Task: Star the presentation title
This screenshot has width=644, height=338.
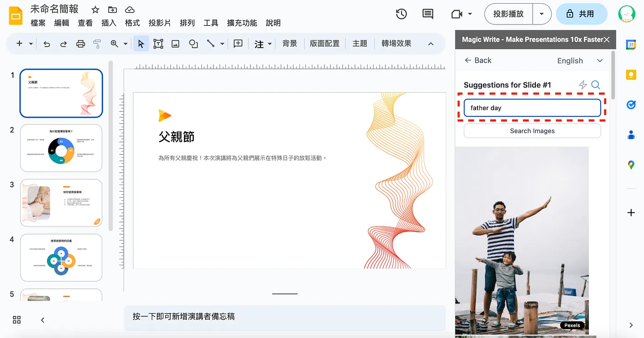Action: point(95,10)
